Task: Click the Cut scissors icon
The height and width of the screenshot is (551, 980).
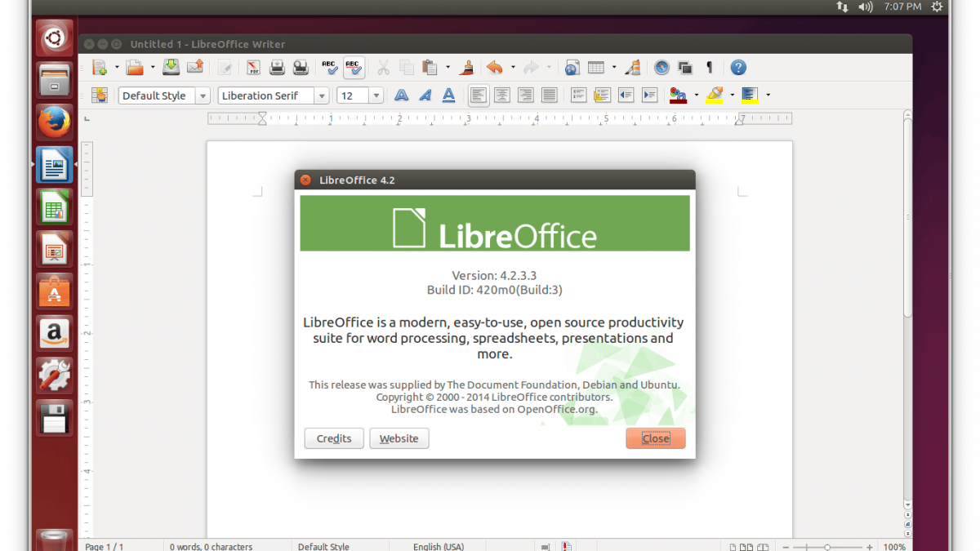Action: [383, 68]
